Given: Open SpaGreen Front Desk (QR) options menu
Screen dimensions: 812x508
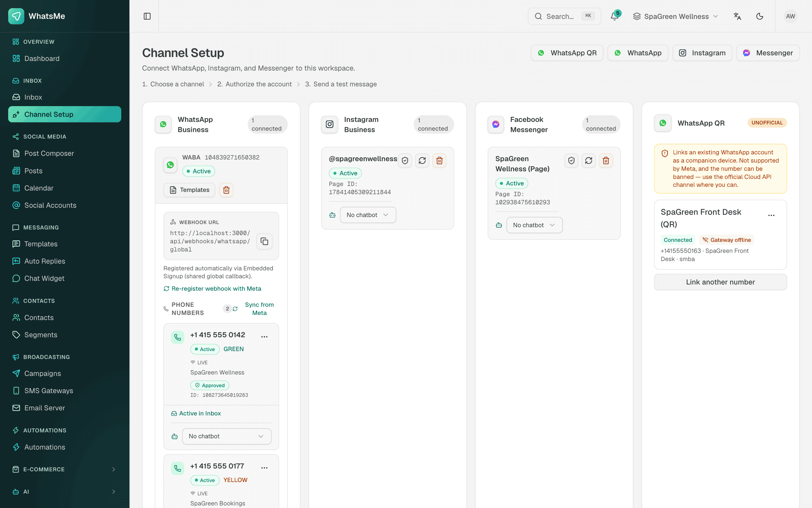Looking at the screenshot, I should point(771,215).
